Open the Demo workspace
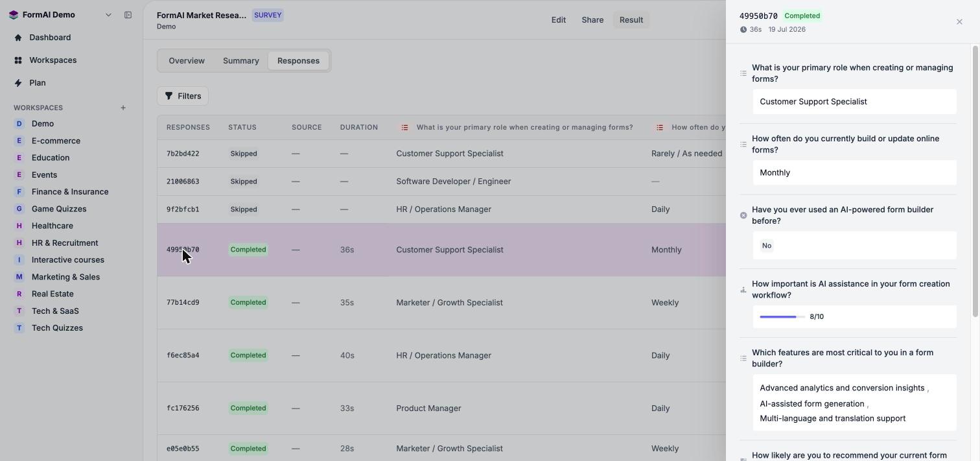Viewport: 980px width, 461px height. point(43,124)
